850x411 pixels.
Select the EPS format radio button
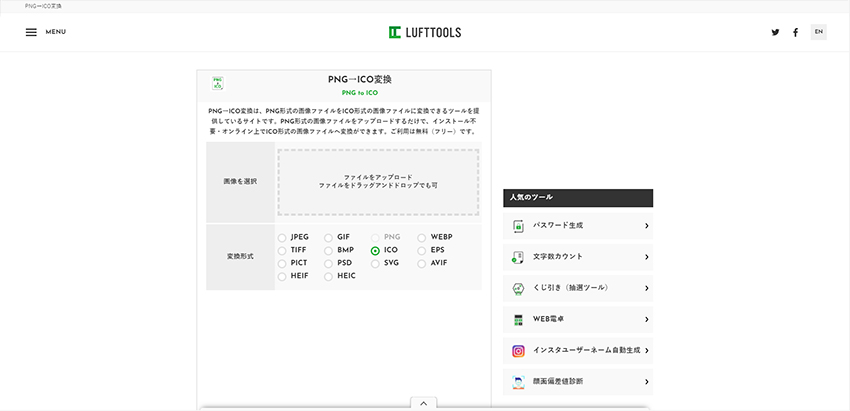pyautogui.click(x=422, y=251)
